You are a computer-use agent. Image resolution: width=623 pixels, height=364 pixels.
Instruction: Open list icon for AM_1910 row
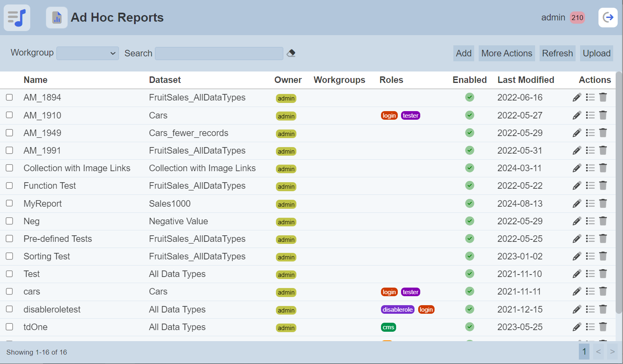point(590,115)
